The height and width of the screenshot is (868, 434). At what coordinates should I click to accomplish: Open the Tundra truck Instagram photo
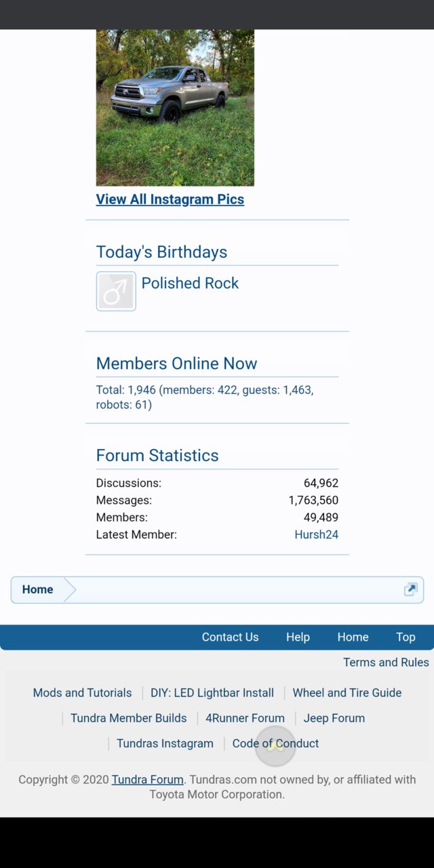pyautogui.click(x=175, y=108)
